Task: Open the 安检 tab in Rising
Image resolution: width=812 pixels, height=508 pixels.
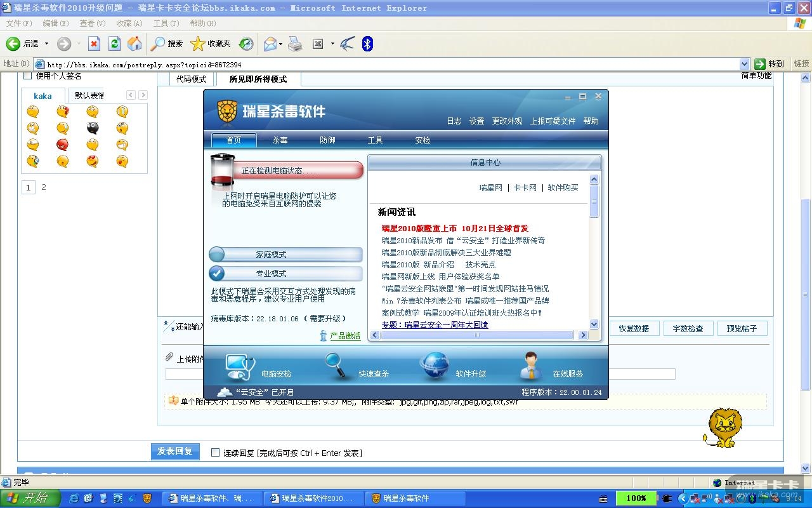Action: [423, 140]
